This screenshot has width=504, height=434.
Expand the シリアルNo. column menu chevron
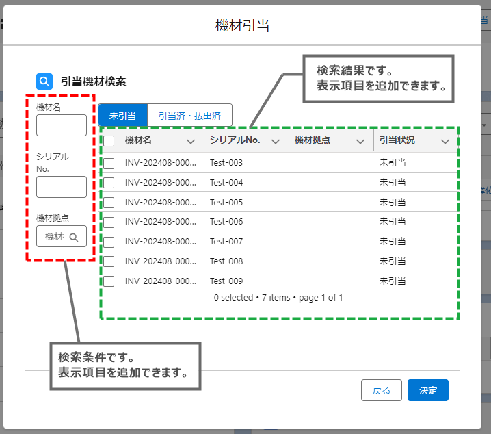click(x=276, y=141)
